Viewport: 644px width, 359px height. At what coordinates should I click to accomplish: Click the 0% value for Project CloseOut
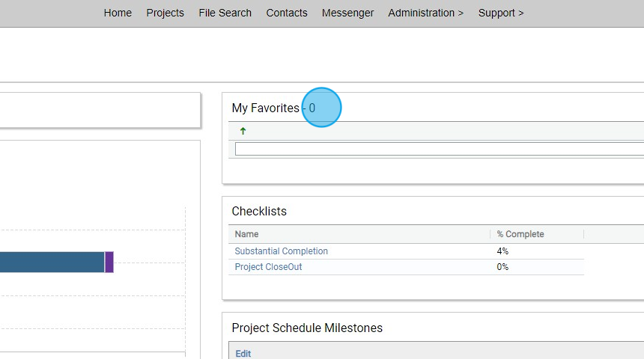(x=502, y=267)
